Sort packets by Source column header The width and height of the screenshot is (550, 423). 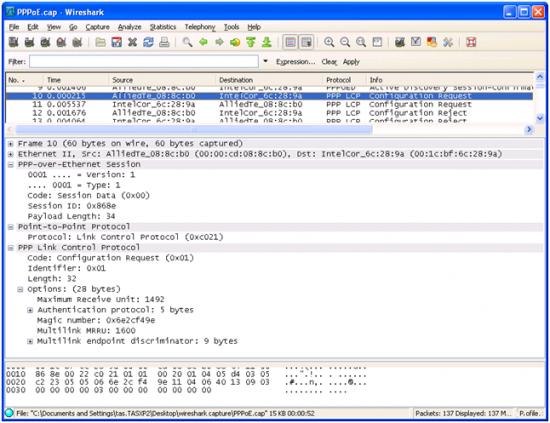point(162,80)
